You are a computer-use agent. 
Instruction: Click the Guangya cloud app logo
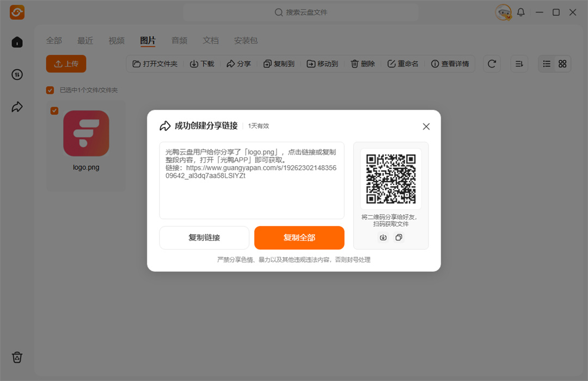(x=17, y=13)
